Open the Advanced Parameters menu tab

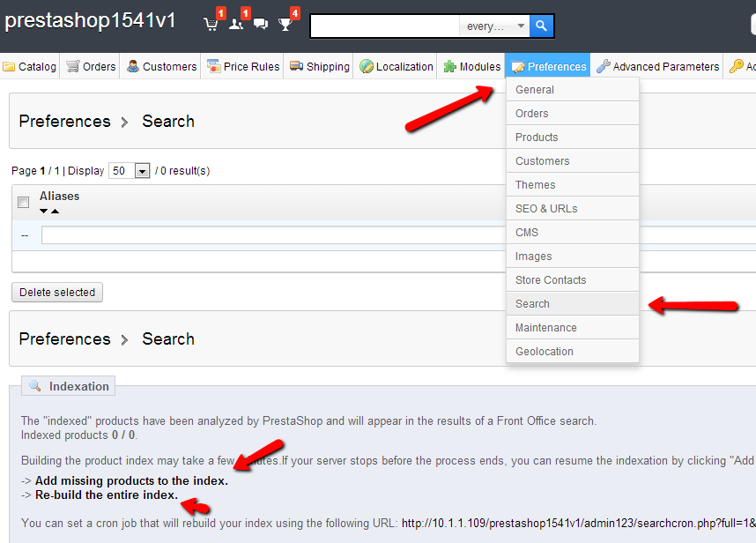click(657, 66)
